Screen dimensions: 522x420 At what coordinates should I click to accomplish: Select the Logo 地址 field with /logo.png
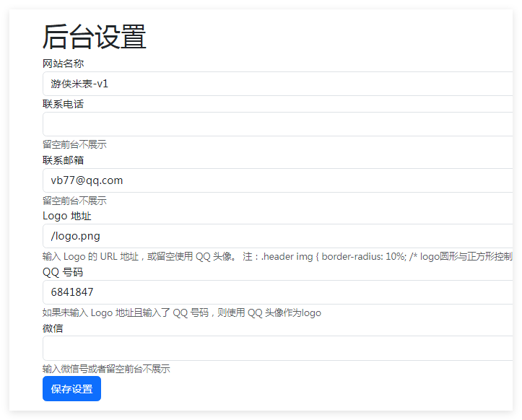(x=278, y=236)
